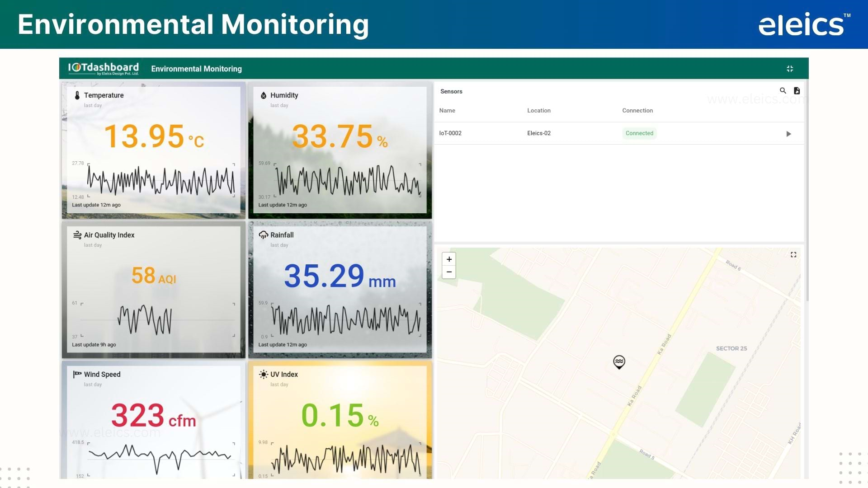Click the Eleics-02 location cell
The height and width of the screenshot is (488, 868).
539,133
